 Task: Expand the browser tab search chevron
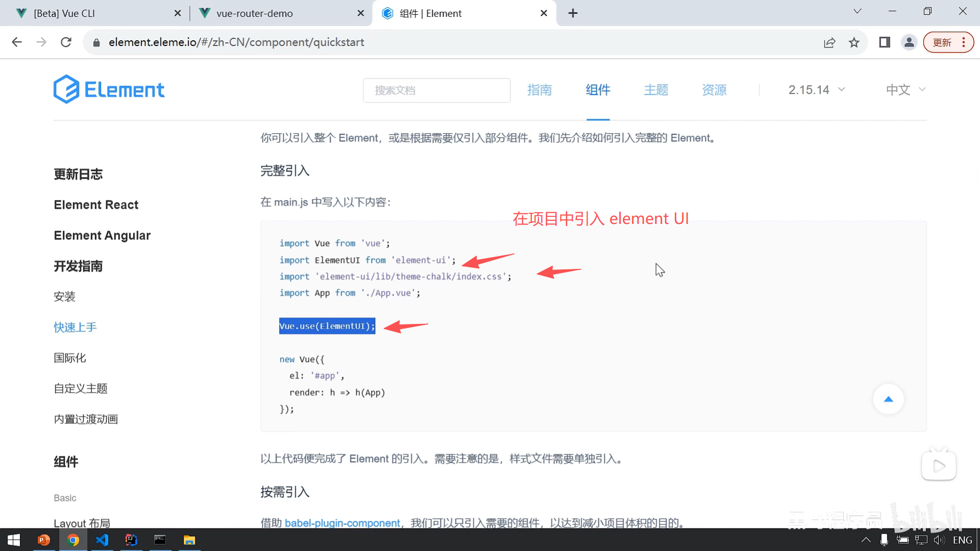click(857, 11)
